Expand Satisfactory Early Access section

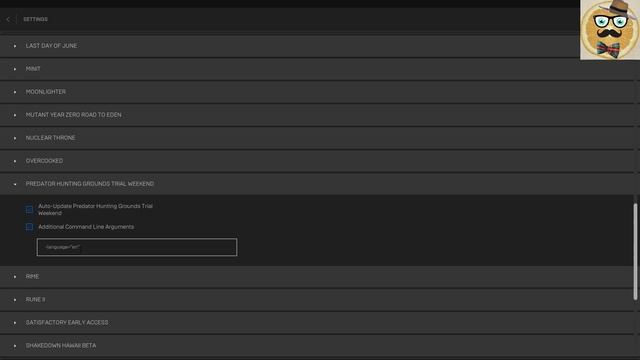317,322
